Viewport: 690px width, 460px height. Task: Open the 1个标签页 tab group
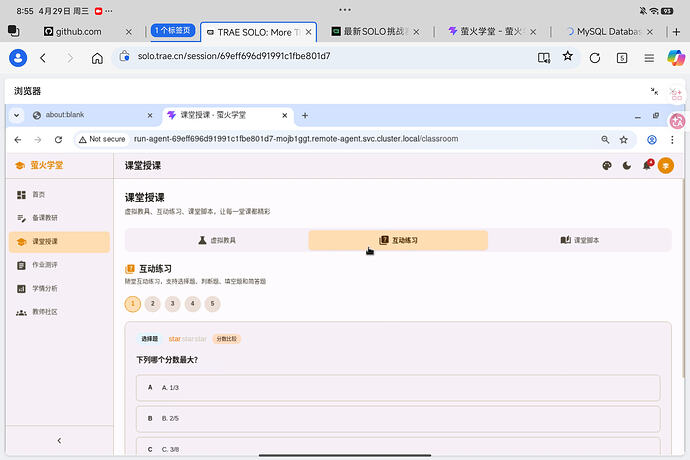click(173, 30)
